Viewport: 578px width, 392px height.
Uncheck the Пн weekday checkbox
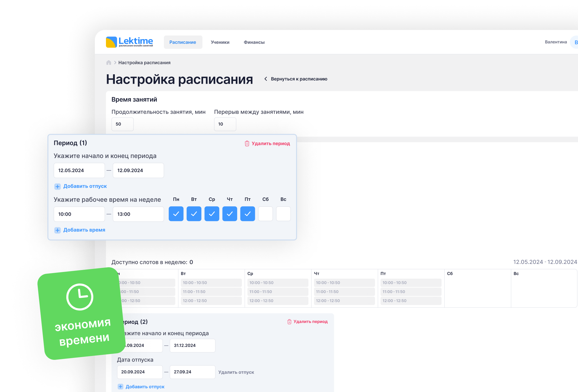click(x=176, y=214)
